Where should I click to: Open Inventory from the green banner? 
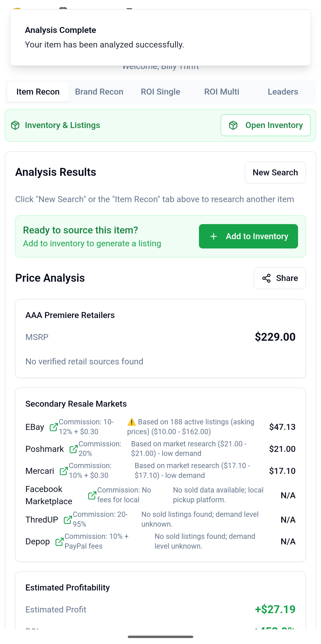coord(265,125)
